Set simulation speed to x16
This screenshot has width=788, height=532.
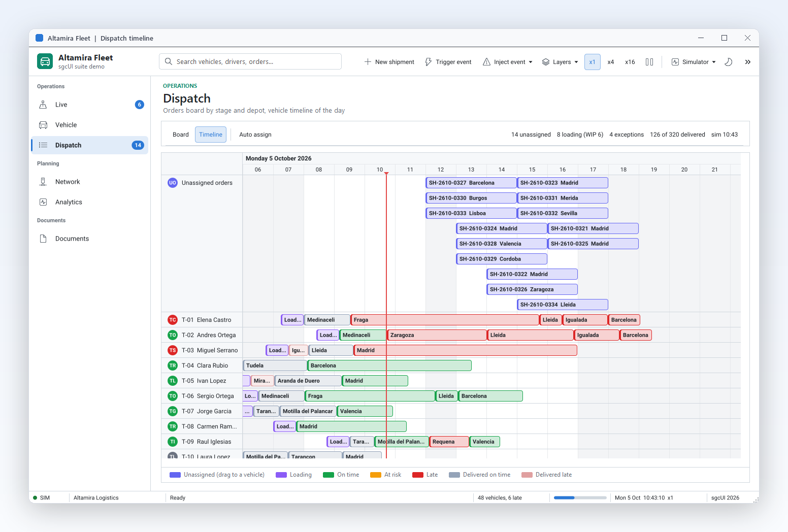(x=630, y=62)
